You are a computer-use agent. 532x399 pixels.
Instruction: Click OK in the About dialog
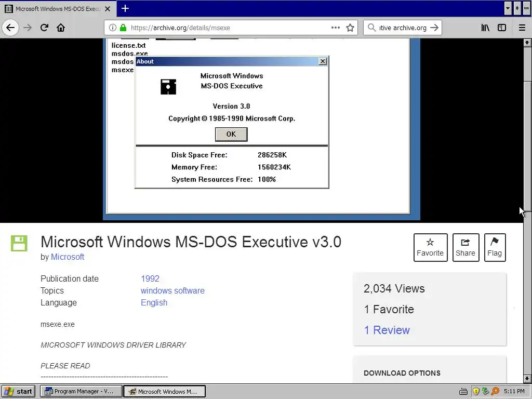(x=231, y=134)
